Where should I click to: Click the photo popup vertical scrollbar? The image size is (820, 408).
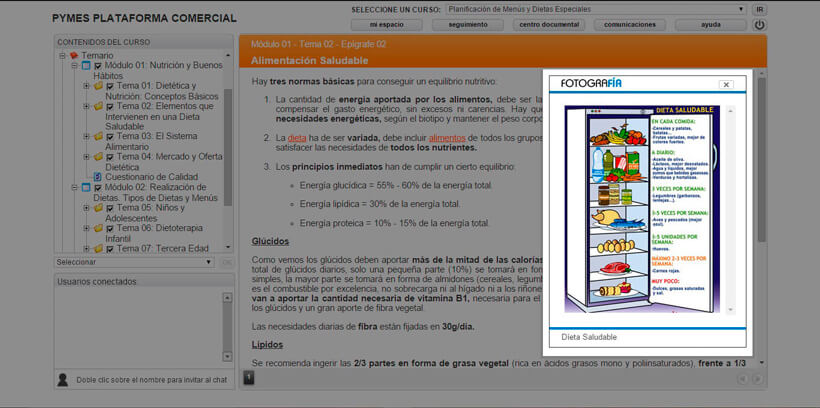pyautogui.click(x=730, y=209)
